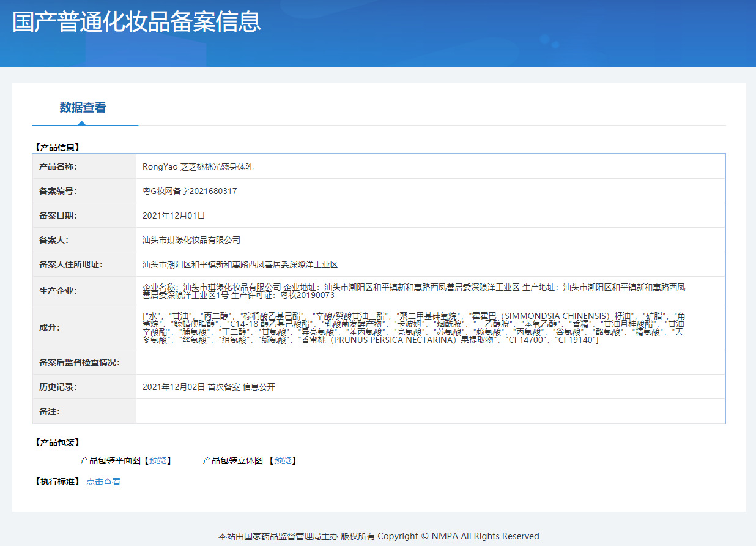The width and height of the screenshot is (756, 546).
Task: Click the 产品包装平面图 预览 link
Action: (x=157, y=460)
